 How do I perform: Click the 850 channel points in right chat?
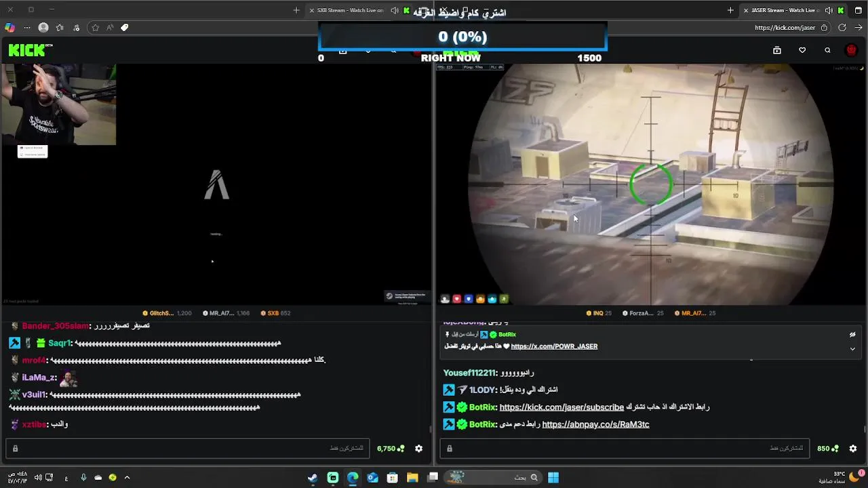[828, 449]
